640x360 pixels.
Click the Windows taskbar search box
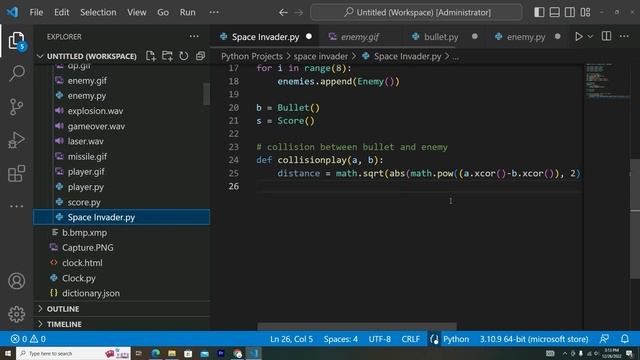pyautogui.click(x=73, y=353)
